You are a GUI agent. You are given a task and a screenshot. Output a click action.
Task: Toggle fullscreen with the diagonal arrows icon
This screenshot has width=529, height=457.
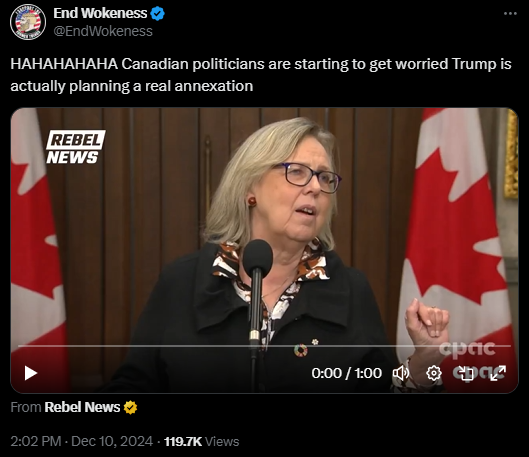point(498,373)
